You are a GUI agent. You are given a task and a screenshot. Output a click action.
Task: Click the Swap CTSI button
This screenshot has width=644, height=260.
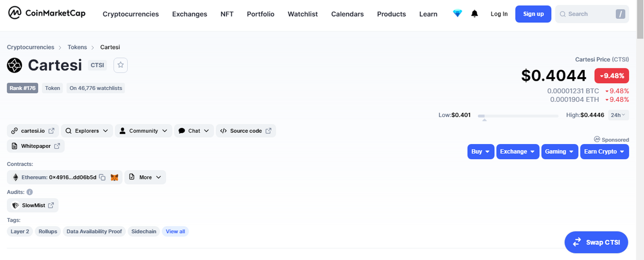tap(596, 242)
